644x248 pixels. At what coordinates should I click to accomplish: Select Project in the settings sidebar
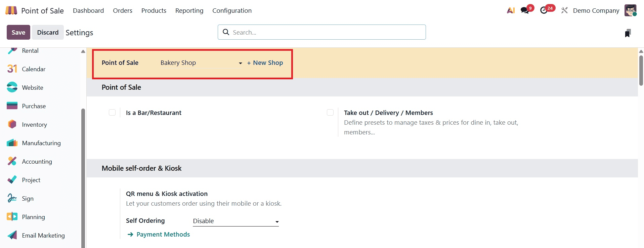click(x=31, y=180)
